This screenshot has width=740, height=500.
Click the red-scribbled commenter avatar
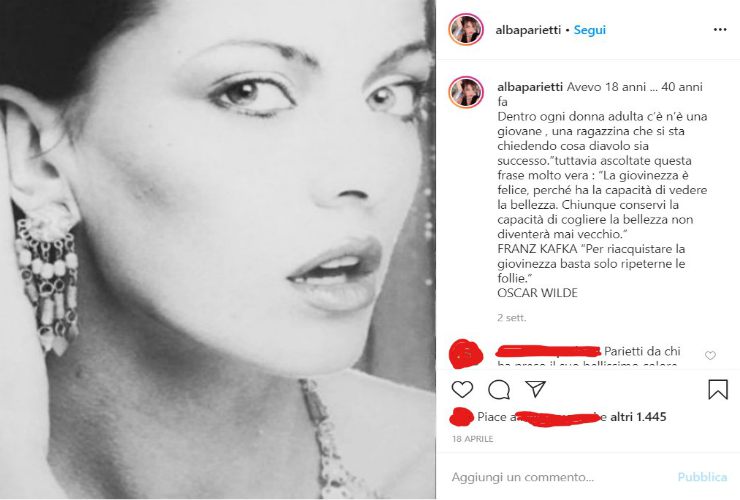466,354
